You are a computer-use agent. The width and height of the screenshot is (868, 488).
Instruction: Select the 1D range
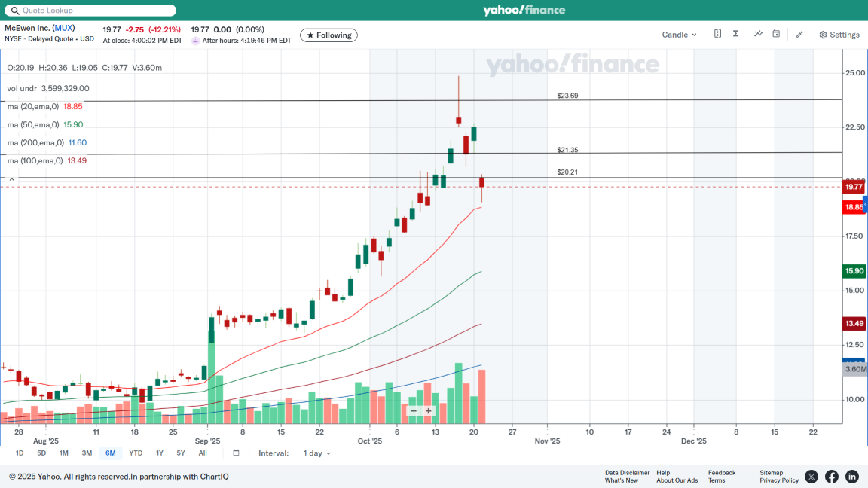tap(20, 453)
